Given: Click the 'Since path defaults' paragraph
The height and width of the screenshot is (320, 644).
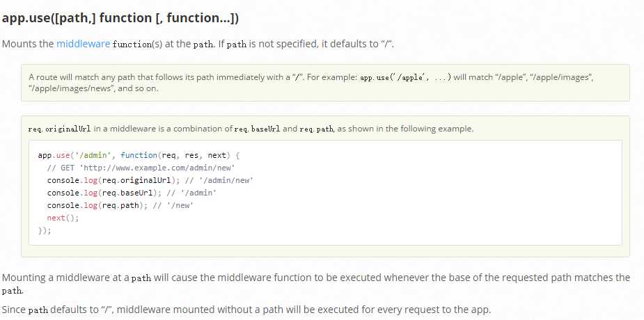Looking at the screenshot, I should pos(246,310).
